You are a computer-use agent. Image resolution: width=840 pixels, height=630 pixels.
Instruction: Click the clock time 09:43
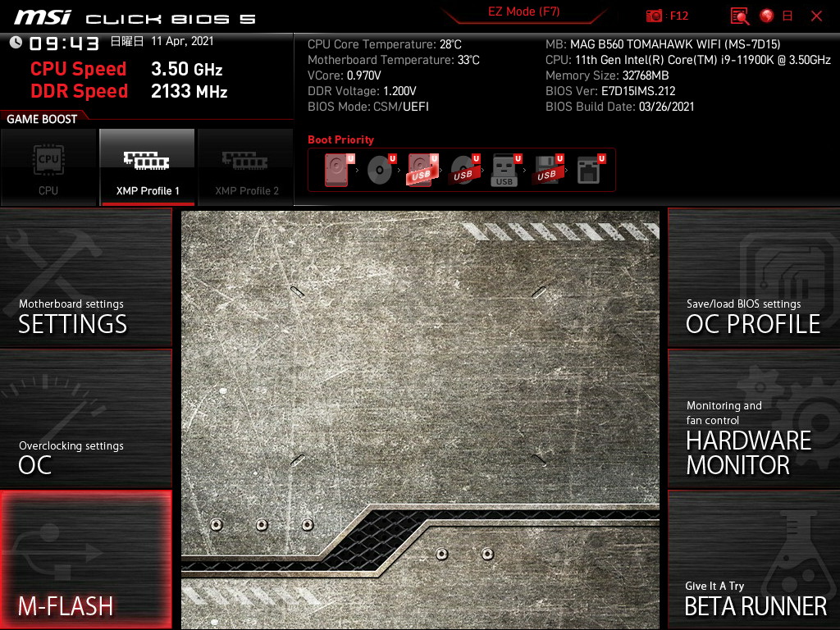point(64,43)
